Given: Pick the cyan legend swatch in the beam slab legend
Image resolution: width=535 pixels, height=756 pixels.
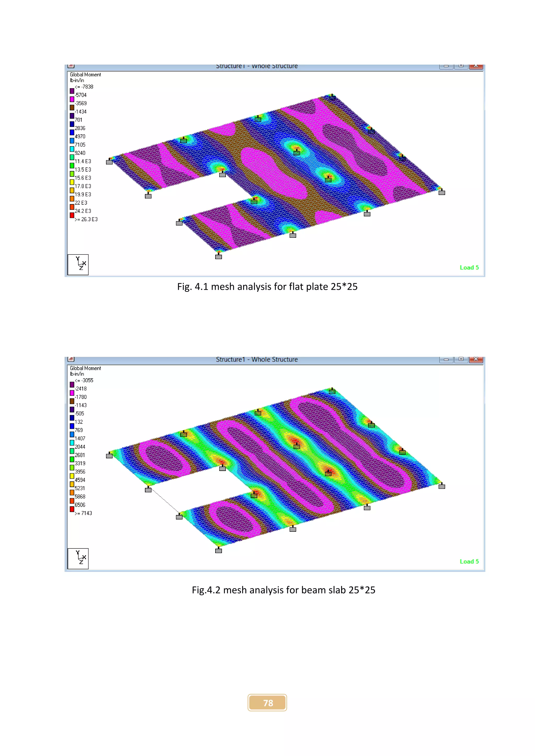Looking at the screenshot, I should click(72, 442).
